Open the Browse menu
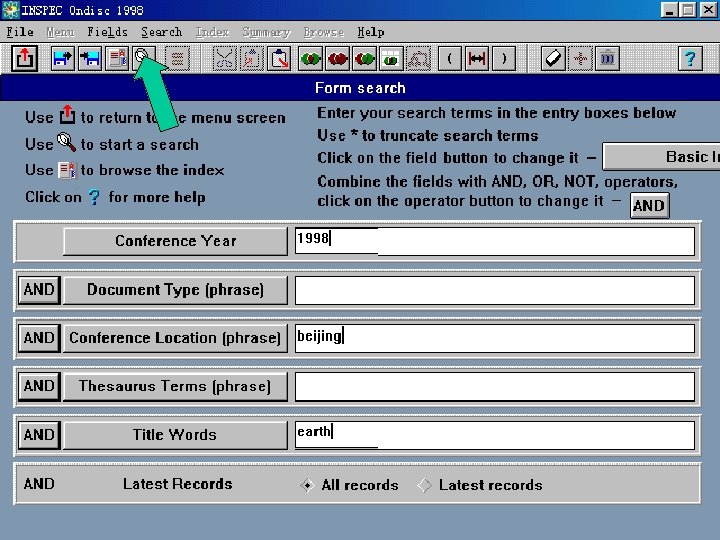This screenshot has height=540, width=720. click(324, 32)
